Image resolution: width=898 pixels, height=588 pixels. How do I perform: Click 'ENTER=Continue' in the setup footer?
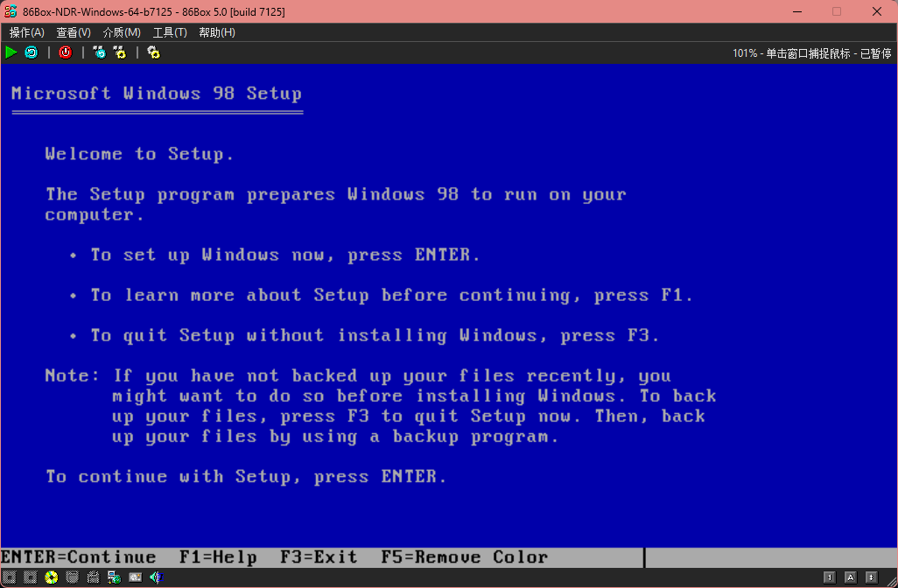pos(79,557)
